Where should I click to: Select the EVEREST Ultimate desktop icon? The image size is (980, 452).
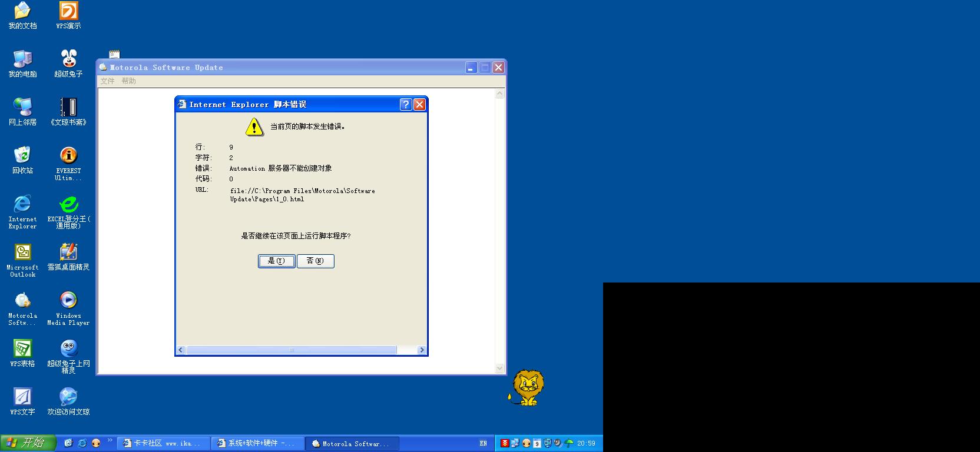[x=68, y=164]
